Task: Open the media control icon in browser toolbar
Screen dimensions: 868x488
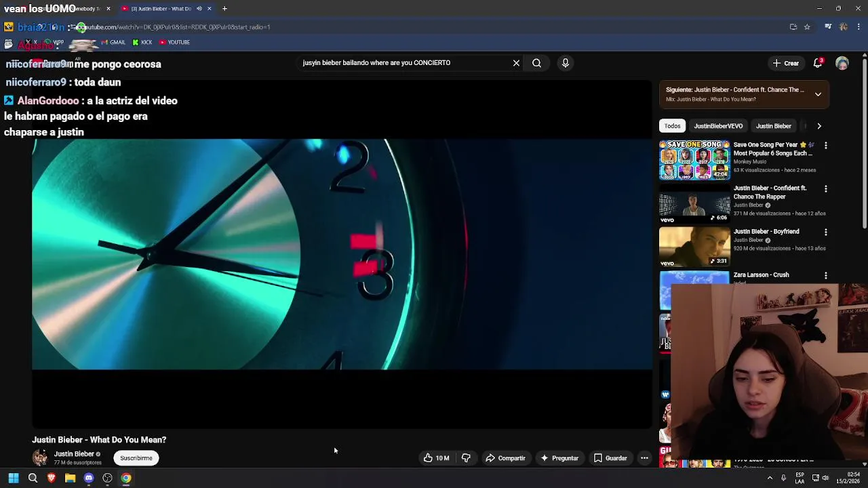Action: tap(828, 27)
